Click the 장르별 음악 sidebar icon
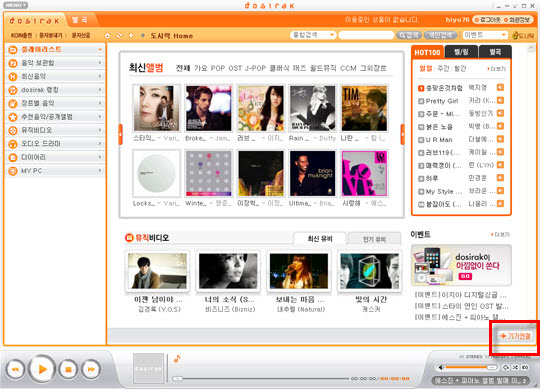Screen dimensions: 540x389 (13, 103)
